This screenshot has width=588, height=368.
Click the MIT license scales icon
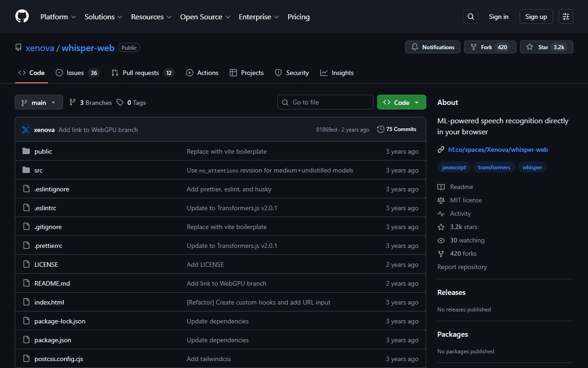pos(441,200)
